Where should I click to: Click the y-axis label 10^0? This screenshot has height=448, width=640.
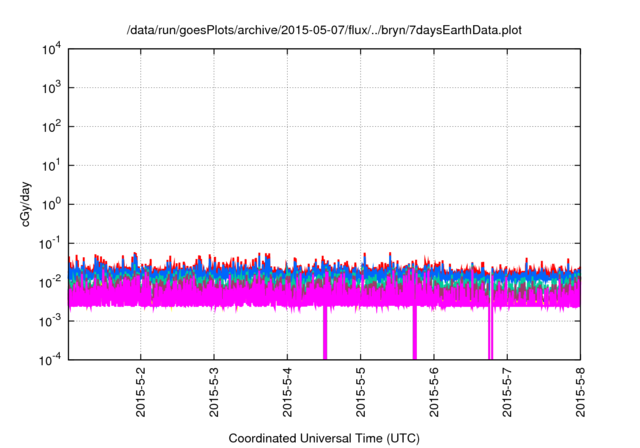coord(51,204)
